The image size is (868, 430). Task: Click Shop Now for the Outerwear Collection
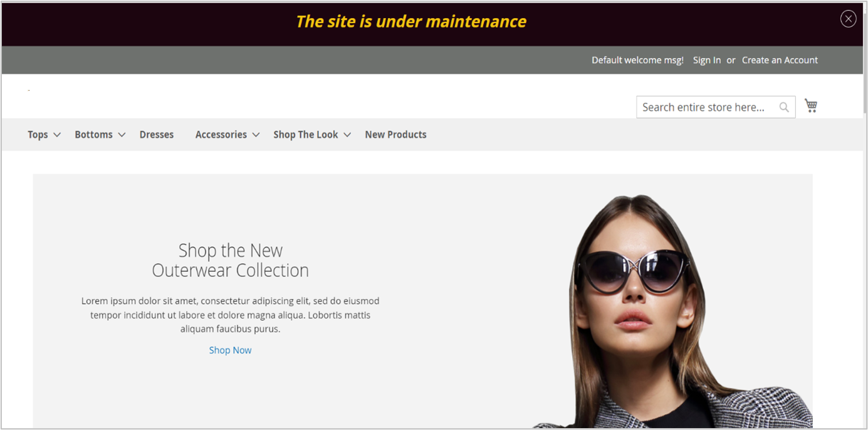[230, 350]
